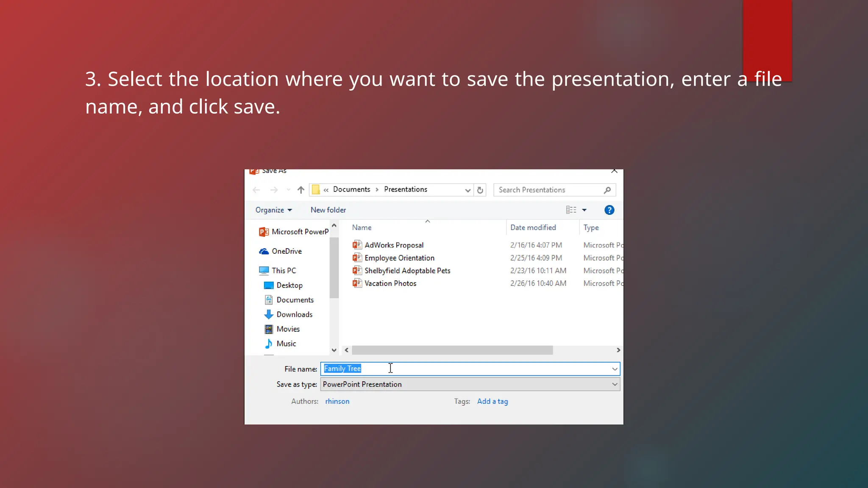Click Add a tag link
868x488 pixels.
coord(492,401)
